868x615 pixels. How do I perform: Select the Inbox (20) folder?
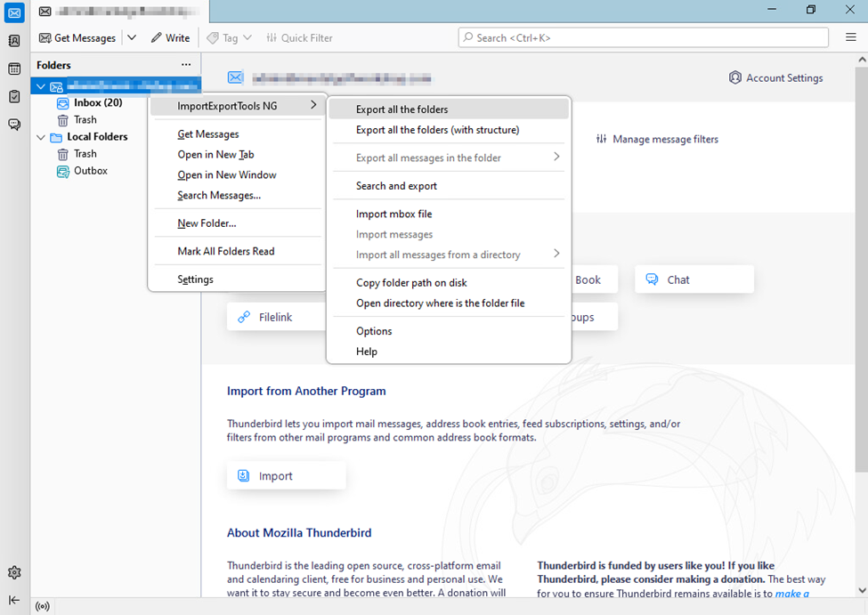(98, 102)
